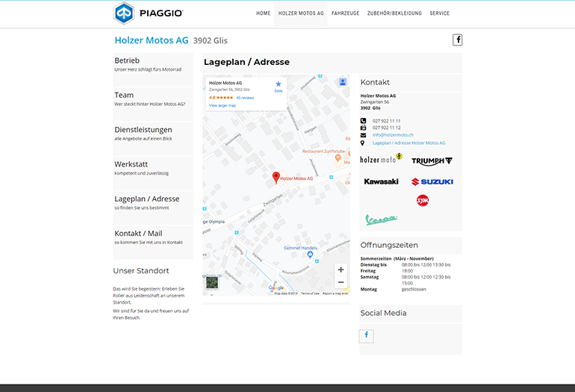Open the Team sidebar section
575x392 pixels.
coord(153,104)
